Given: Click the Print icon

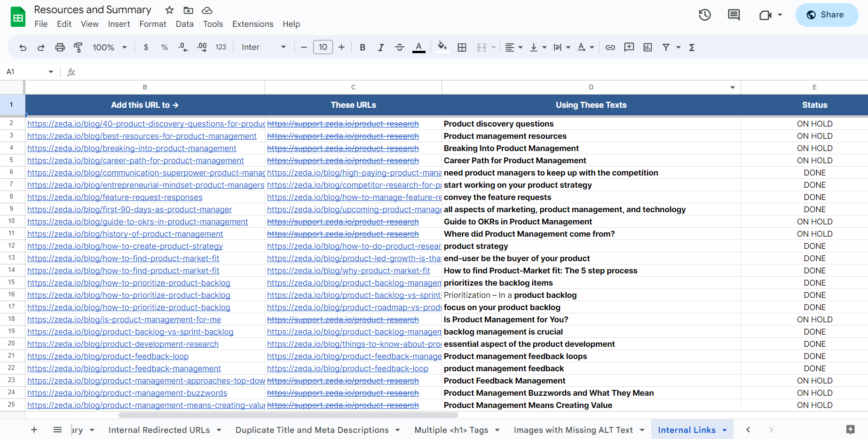Looking at the screenshot, I should coord(60,47).
